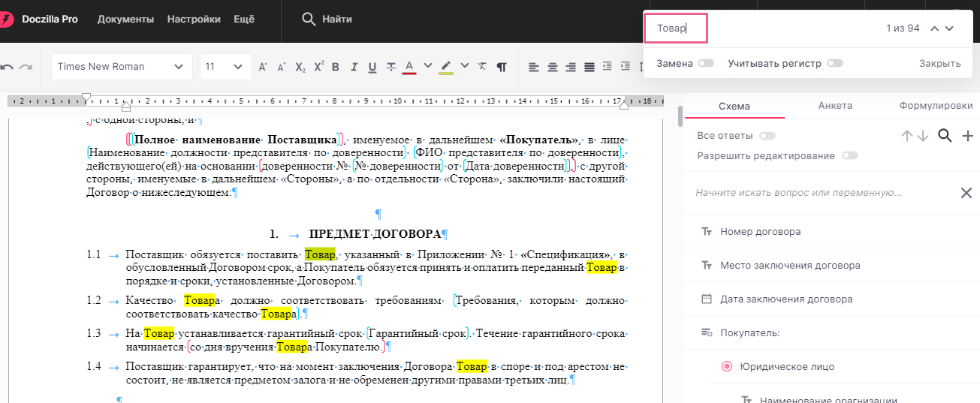This screenshot has height=403, width=980.
Task: Expand the highlight color options arrow
Action: tap(465, 66)
